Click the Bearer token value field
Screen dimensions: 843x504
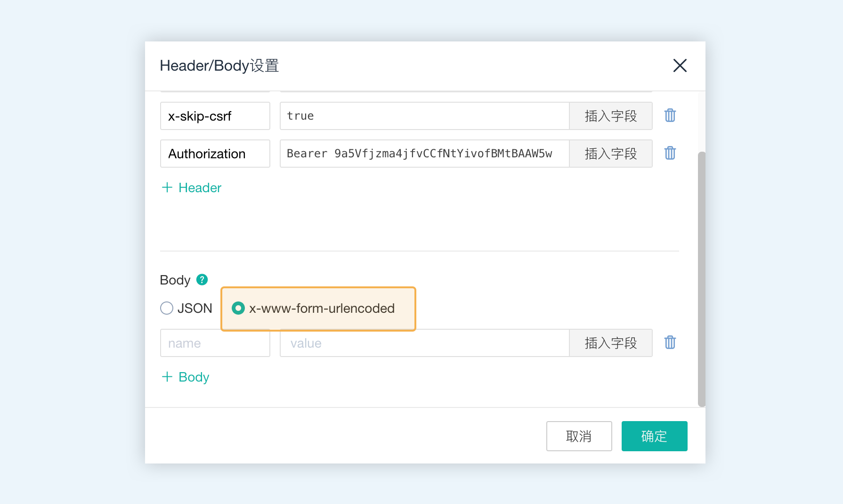click(424, 154)
